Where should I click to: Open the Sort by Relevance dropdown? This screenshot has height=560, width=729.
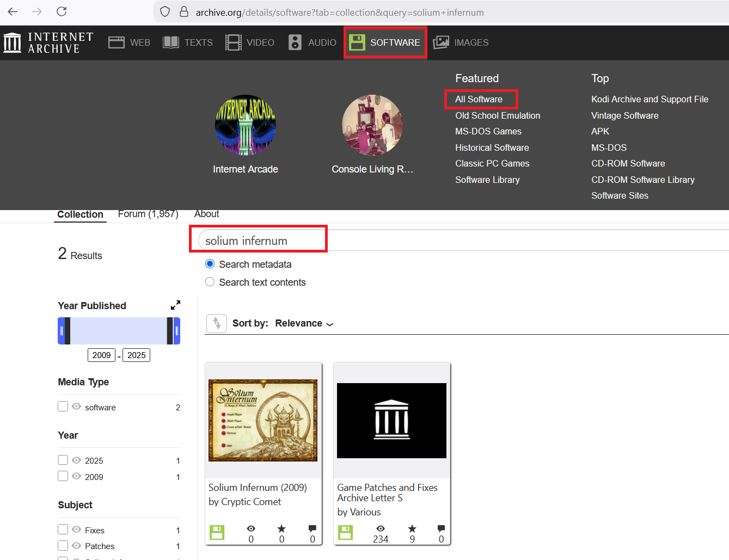[304, 323]
